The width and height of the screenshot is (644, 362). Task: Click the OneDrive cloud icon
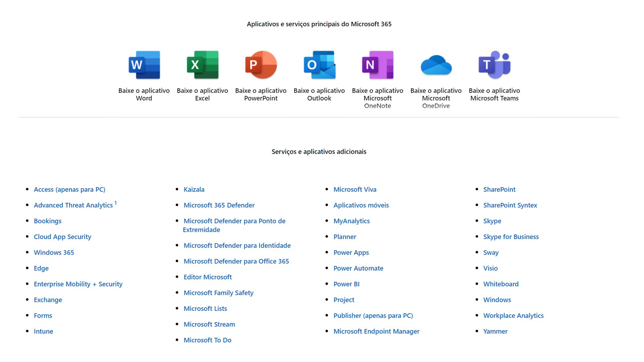(436, 65)
